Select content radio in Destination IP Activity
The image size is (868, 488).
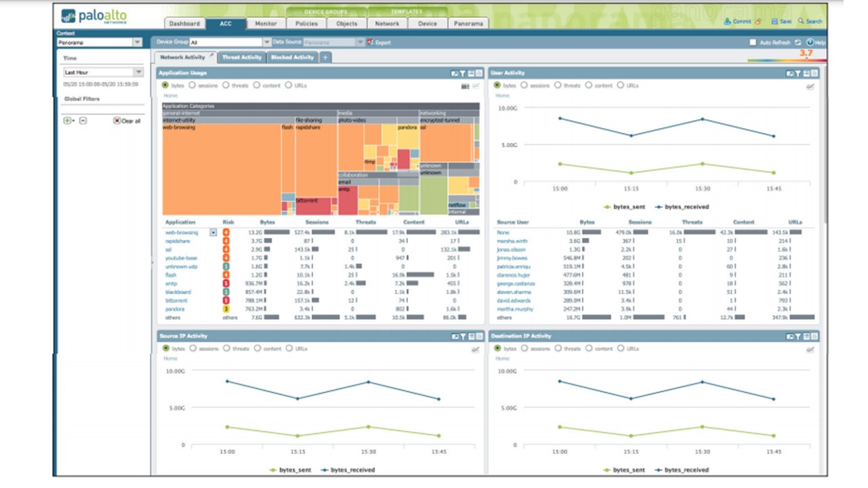point(590,348)
